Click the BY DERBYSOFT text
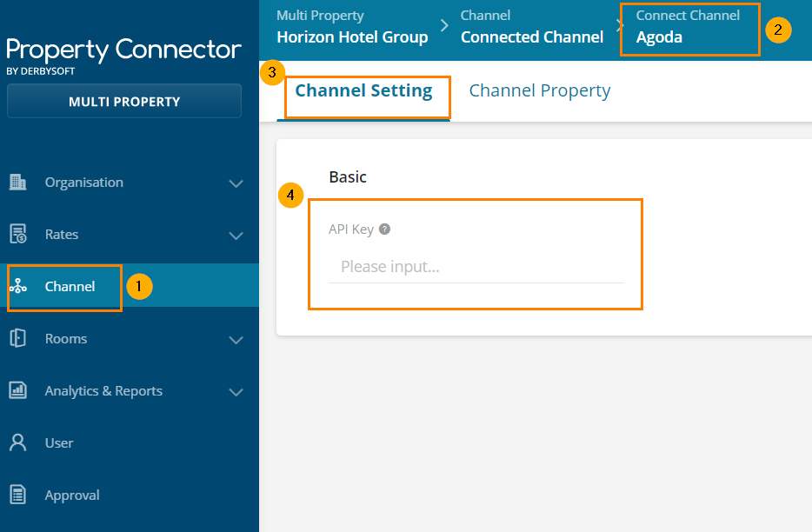Screen dimensions: 812x532 (x=40, y=71)
